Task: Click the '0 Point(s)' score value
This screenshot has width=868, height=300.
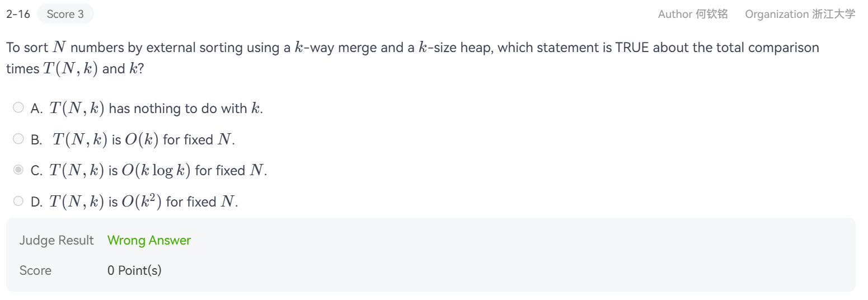Action: [x=134, y=270]
